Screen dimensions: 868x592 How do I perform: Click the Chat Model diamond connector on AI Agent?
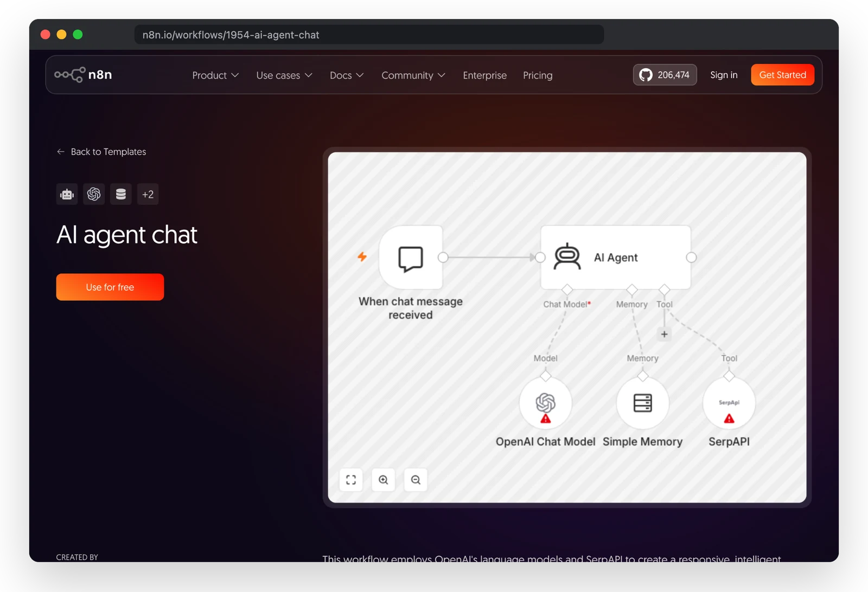[x=567, y=289]
